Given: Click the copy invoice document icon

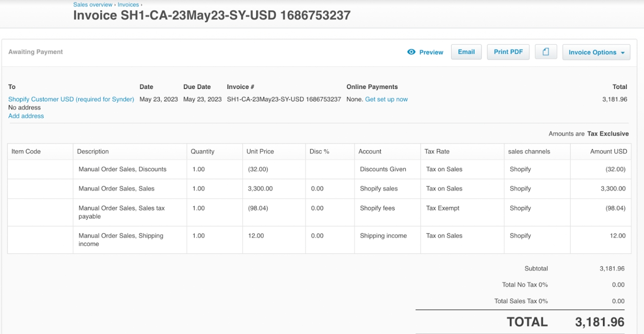Looking at the screenshot, I should [545, 51].
